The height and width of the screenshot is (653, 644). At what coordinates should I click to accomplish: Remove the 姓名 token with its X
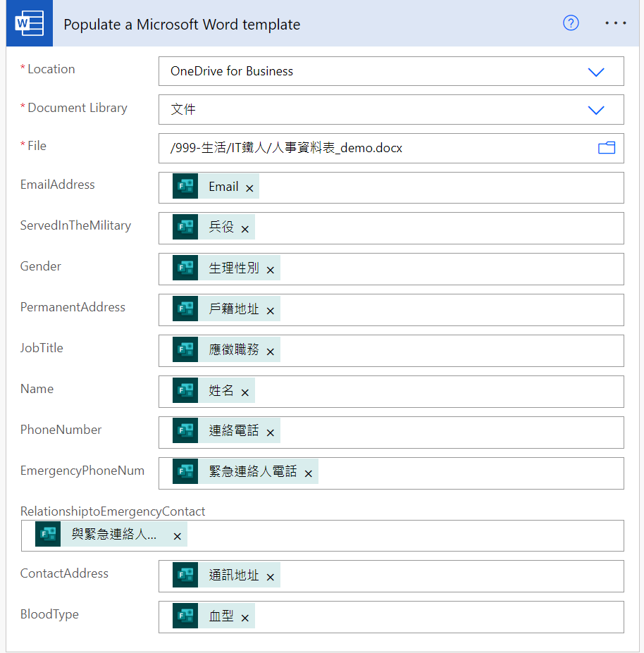point(245,393)
